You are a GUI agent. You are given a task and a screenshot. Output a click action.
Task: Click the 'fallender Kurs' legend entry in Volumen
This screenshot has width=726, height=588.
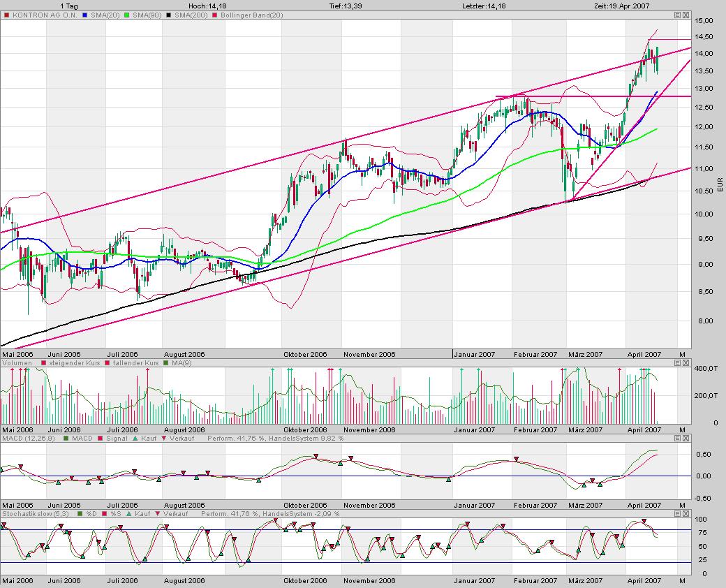coord(131,363)
